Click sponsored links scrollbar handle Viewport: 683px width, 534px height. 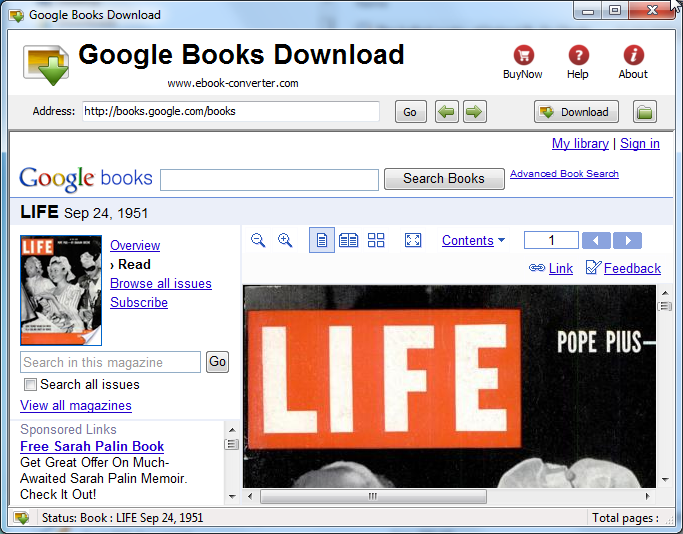coord(232,444)
